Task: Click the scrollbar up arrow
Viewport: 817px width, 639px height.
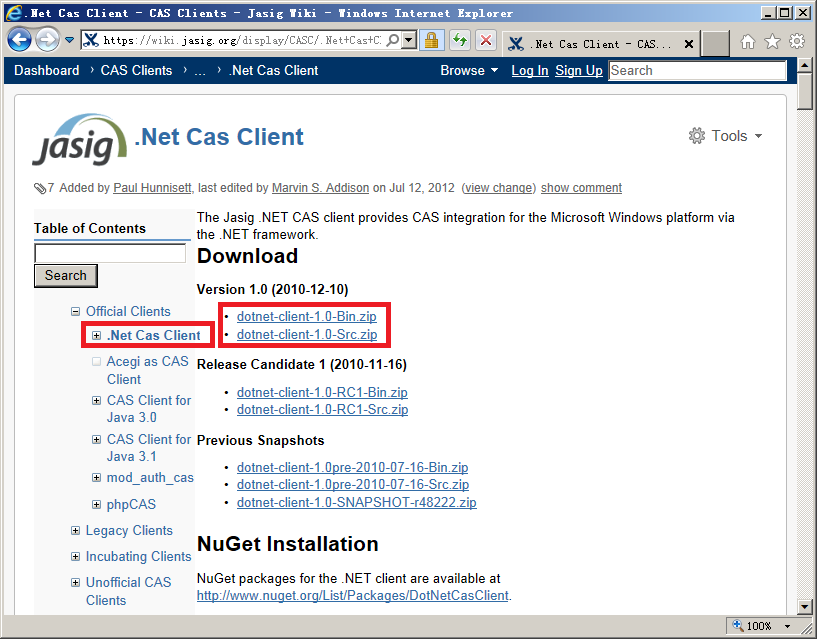Action: pos(804,65)
